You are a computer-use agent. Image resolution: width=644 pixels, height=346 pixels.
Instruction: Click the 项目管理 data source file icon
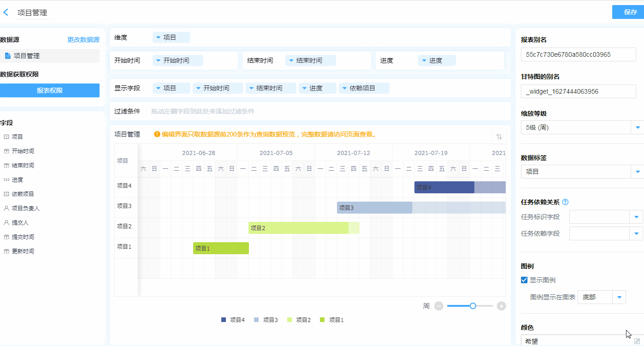[7, 56]
